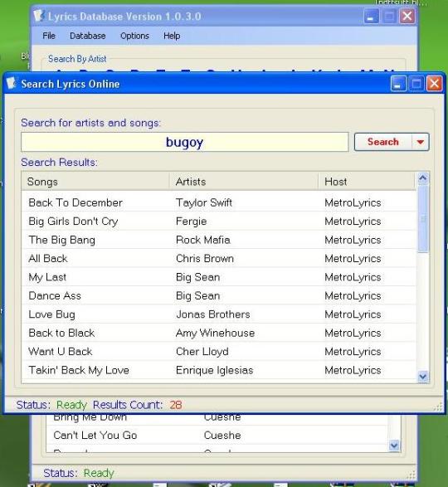
Task: Click Lyrics Database title bar icon
Action: point(38,16)
